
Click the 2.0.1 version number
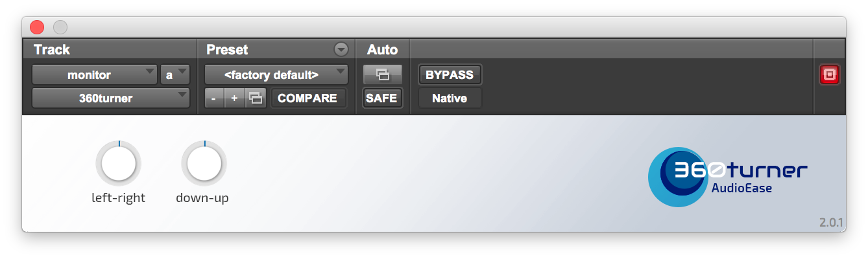831,223
